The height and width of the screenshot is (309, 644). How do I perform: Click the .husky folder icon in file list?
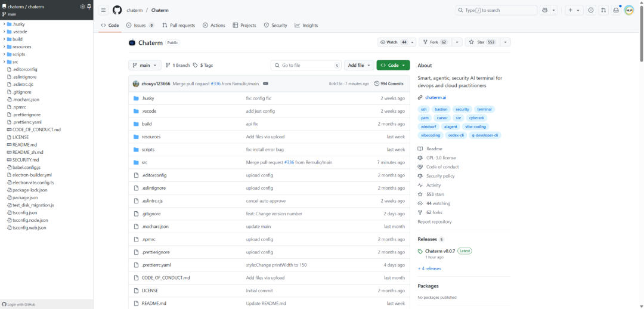[x=136, y=98]
